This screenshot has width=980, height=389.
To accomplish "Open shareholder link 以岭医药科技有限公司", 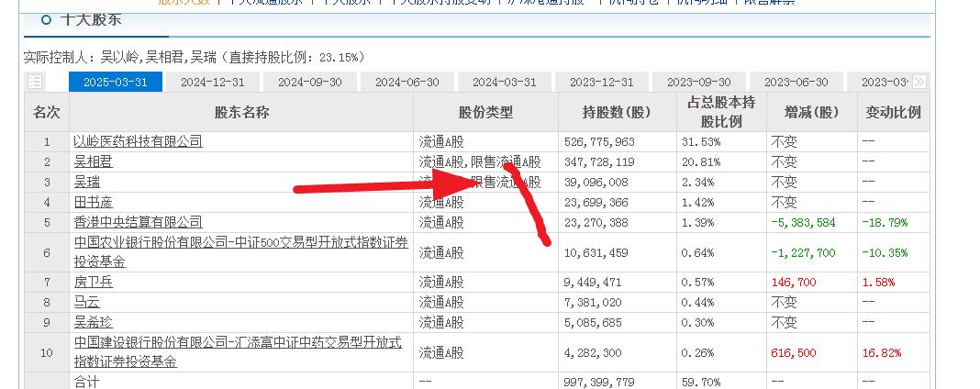I will pyautogui.click(x=139, y=141).
